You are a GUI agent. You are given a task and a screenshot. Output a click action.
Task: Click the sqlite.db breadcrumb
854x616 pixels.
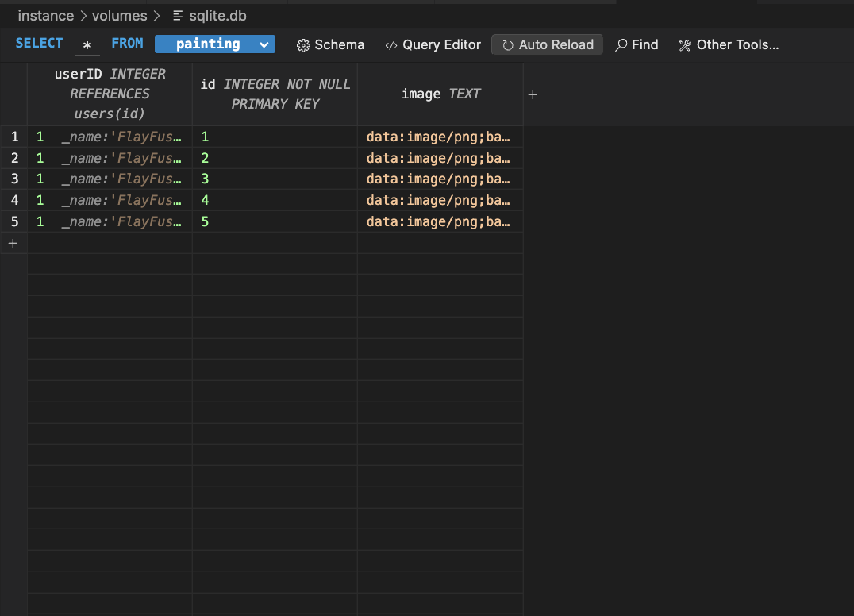tap(217, 16)
